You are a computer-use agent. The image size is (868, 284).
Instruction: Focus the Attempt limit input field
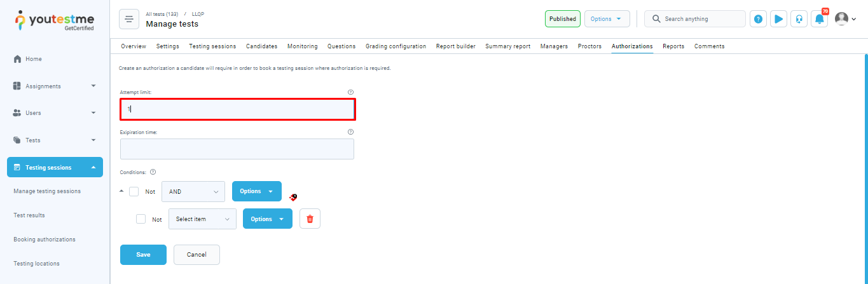[x=238, y=109]
